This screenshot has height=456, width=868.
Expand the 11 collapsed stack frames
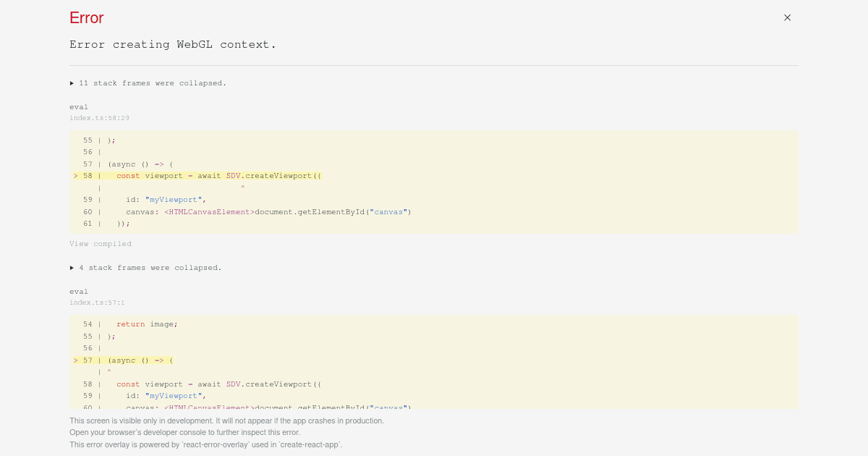tap(148, 83)
